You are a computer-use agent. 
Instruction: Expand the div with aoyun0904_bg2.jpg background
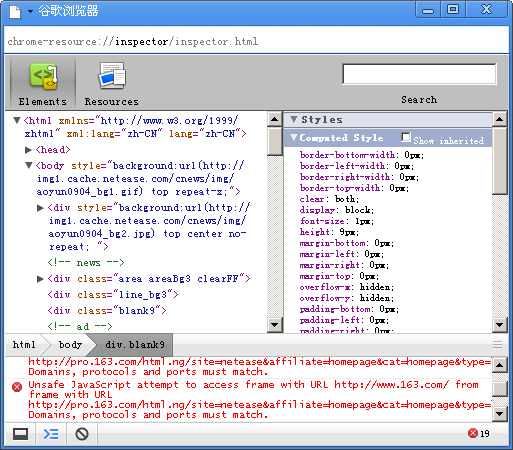tap(40, 208)
